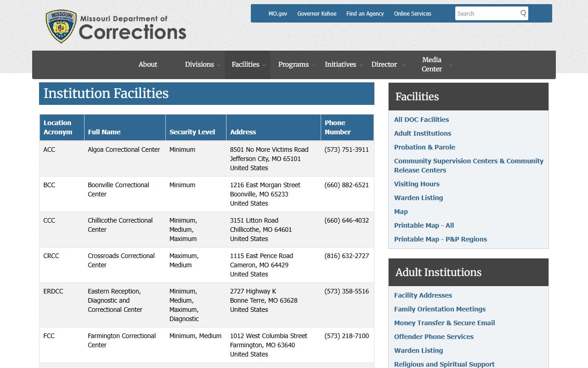Open Warden Listing under Adult Institutions
This screenshot has height=368, width=588.
click(x=418, y=351)
